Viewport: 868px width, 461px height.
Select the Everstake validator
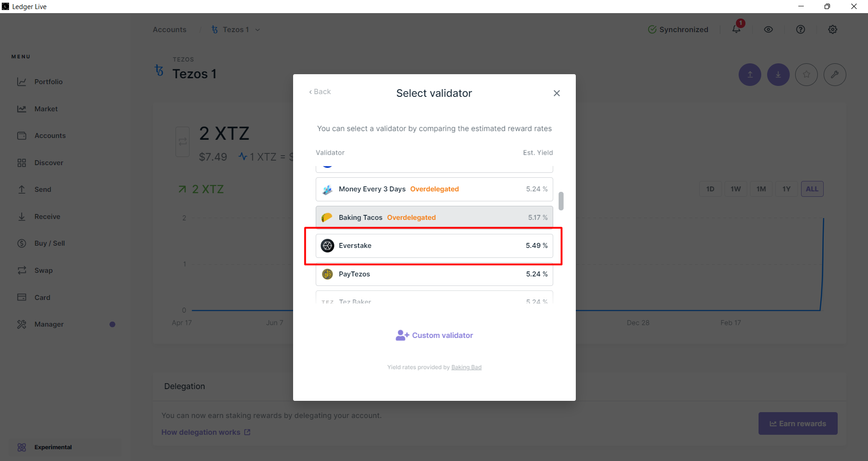[434, 246]
